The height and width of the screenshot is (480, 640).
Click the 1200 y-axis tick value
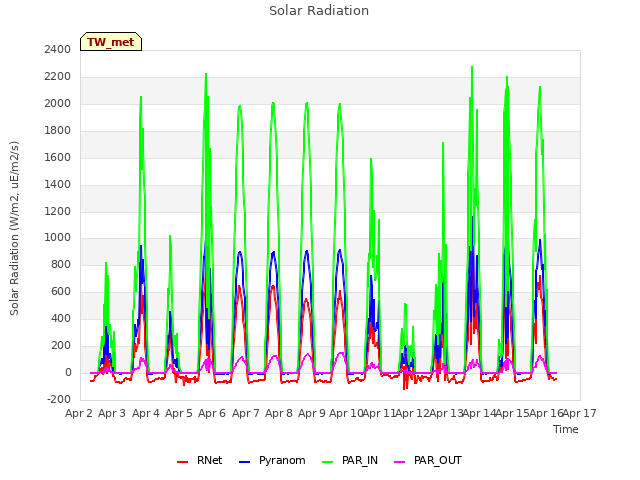[x=58, y=211]
